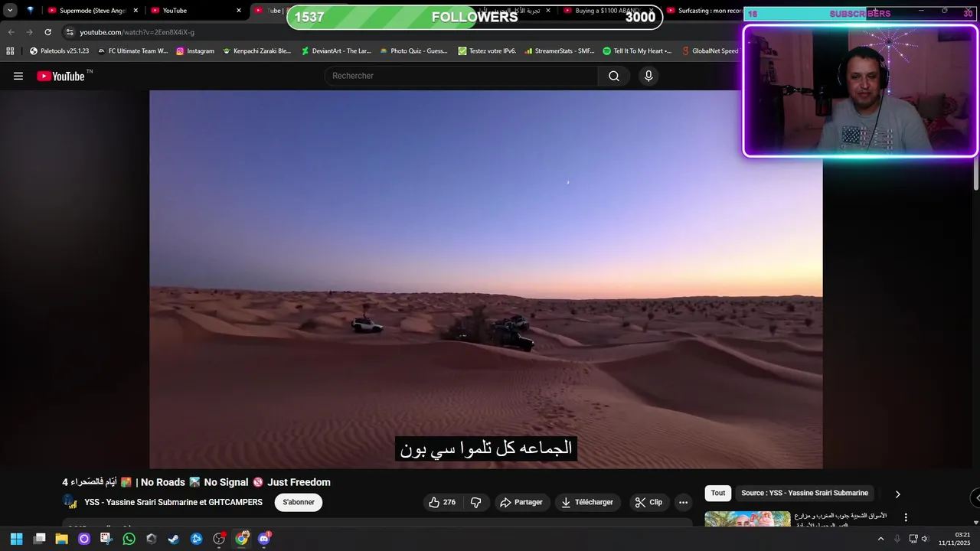
Task: Open the apps grid bookmarks icon
Action: coord(10,51)
